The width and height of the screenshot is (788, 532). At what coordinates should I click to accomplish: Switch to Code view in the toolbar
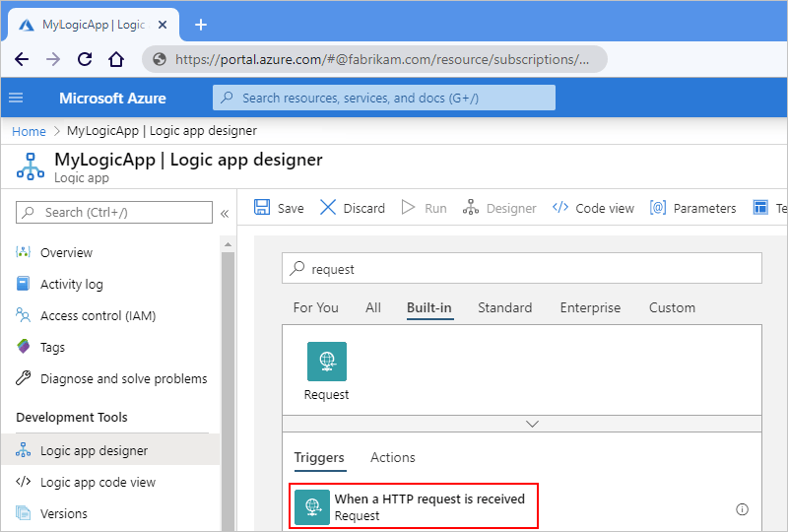[x=593, y=208]
